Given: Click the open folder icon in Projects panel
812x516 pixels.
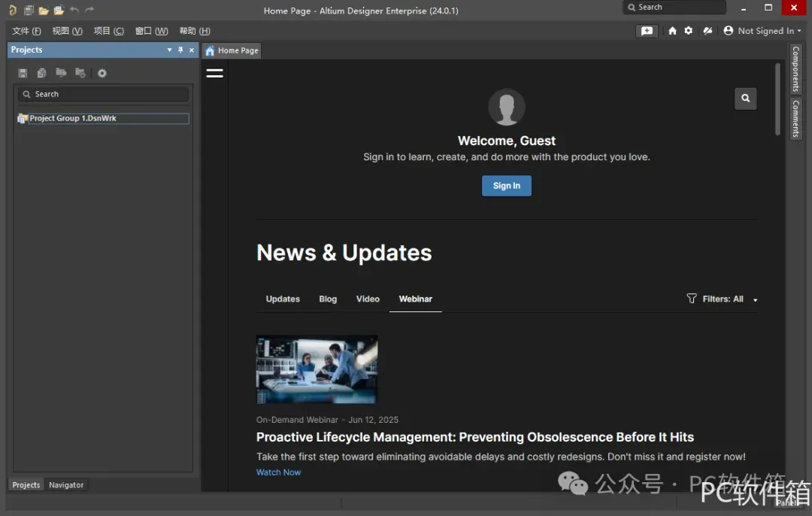Looking at the screenshot, I should (x=61, y=72).
